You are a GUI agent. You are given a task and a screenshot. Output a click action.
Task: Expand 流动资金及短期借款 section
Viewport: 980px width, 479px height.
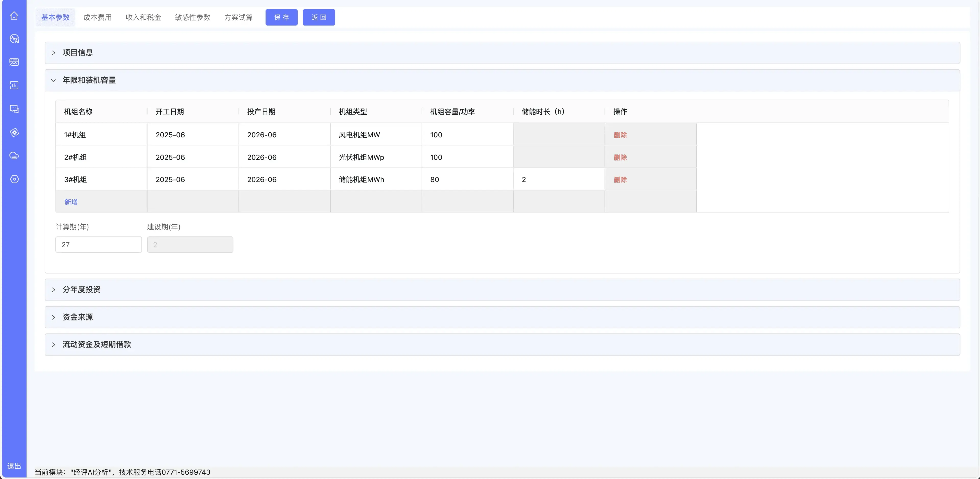click(x=97, y=344)
